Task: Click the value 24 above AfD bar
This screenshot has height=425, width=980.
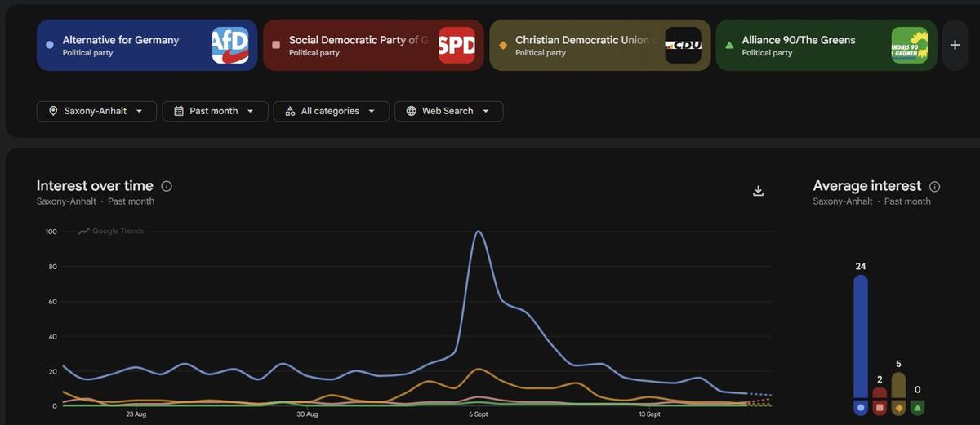Action: 861,267
